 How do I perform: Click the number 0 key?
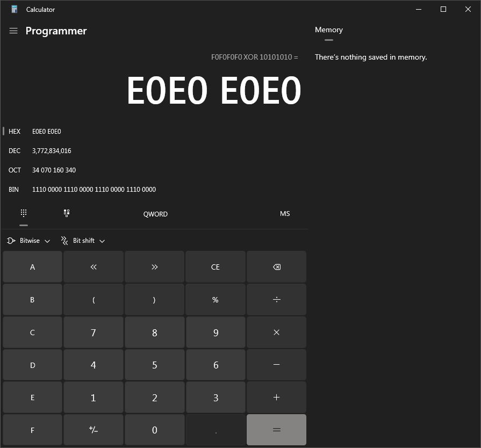[154, 430]
